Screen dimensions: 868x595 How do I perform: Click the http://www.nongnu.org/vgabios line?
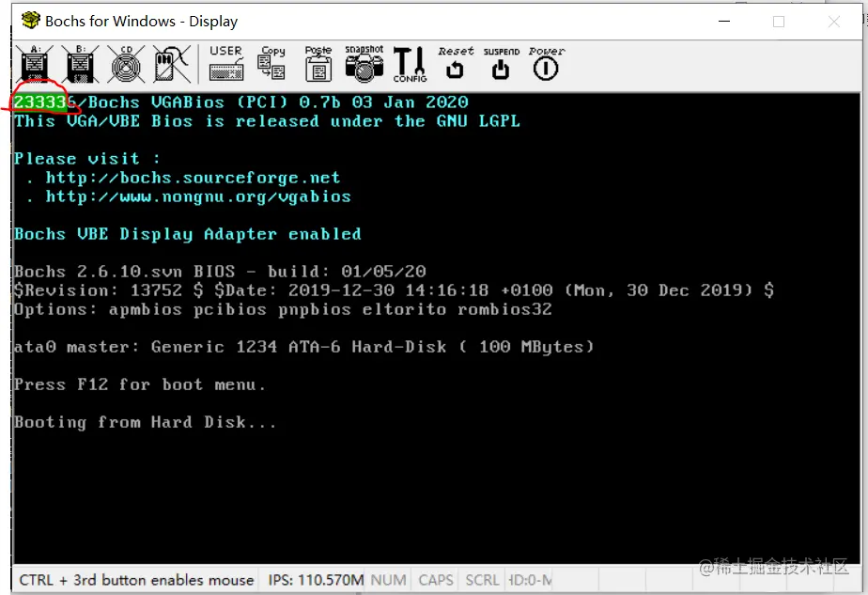pyautogui.click(x=198, y=196)
